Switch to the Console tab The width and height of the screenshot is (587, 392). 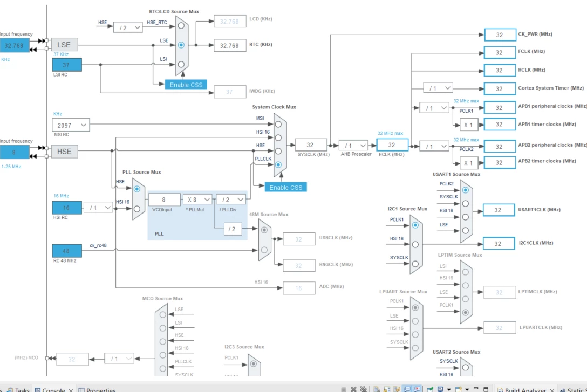(53, 390)
